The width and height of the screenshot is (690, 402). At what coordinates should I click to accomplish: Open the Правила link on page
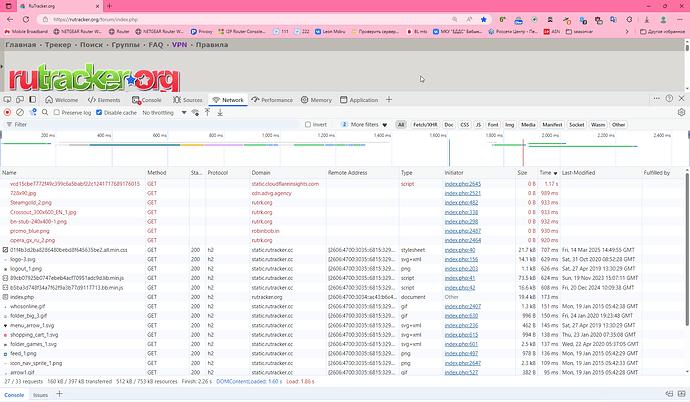tap(212, 45)
